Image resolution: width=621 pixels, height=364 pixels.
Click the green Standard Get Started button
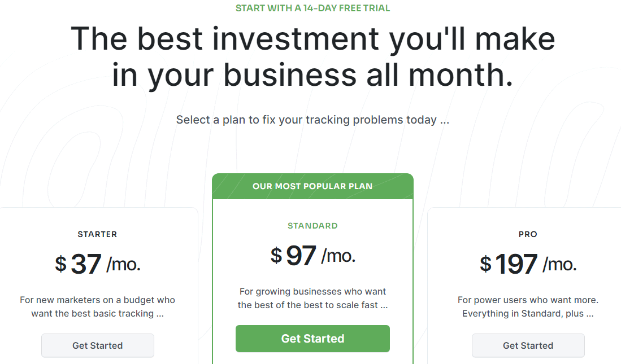click(312, 339)
